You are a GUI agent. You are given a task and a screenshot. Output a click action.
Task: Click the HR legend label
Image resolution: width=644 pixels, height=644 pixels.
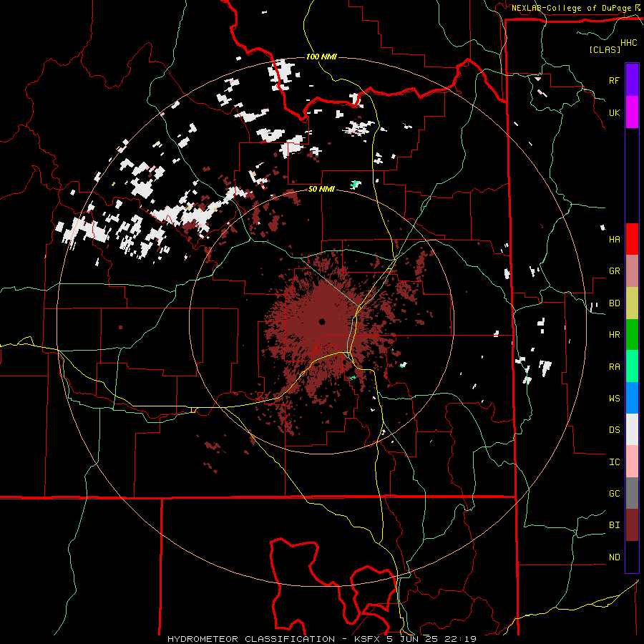(x=614, y=335)
